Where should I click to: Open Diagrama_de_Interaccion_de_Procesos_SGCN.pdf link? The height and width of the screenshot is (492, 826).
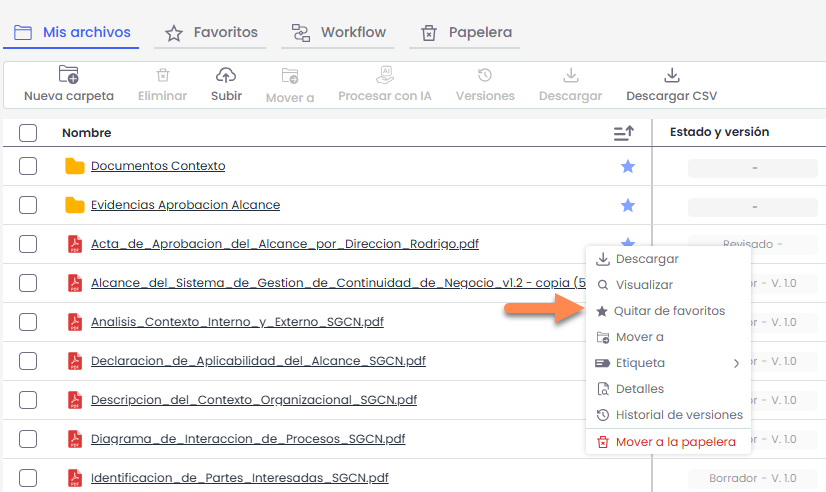[x=247, y=439]
